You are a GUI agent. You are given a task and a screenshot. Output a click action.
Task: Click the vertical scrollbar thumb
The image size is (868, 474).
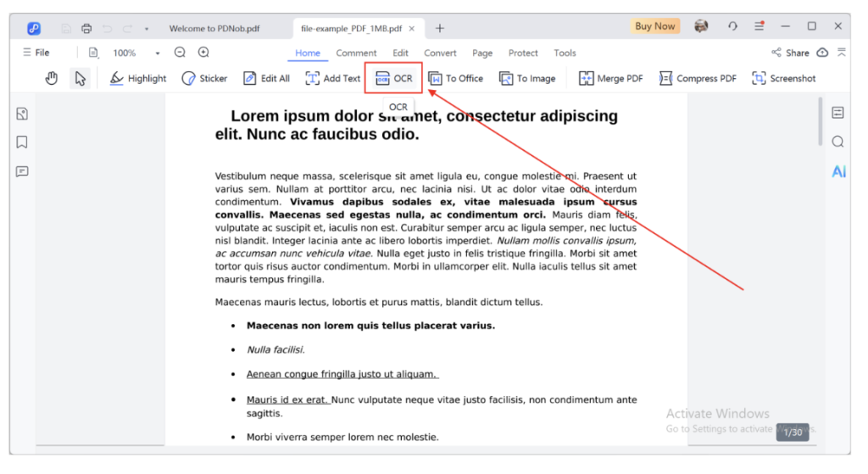[819, 121]
